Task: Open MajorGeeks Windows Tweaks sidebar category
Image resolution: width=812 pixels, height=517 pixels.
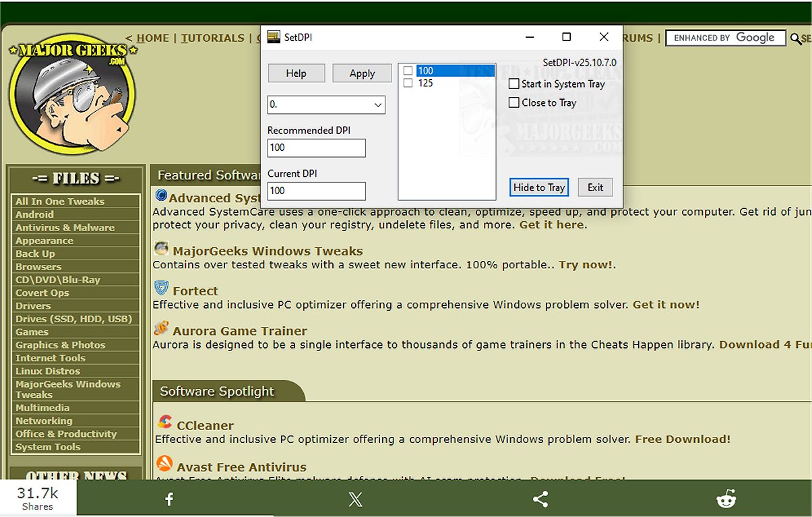Action: 68,389
